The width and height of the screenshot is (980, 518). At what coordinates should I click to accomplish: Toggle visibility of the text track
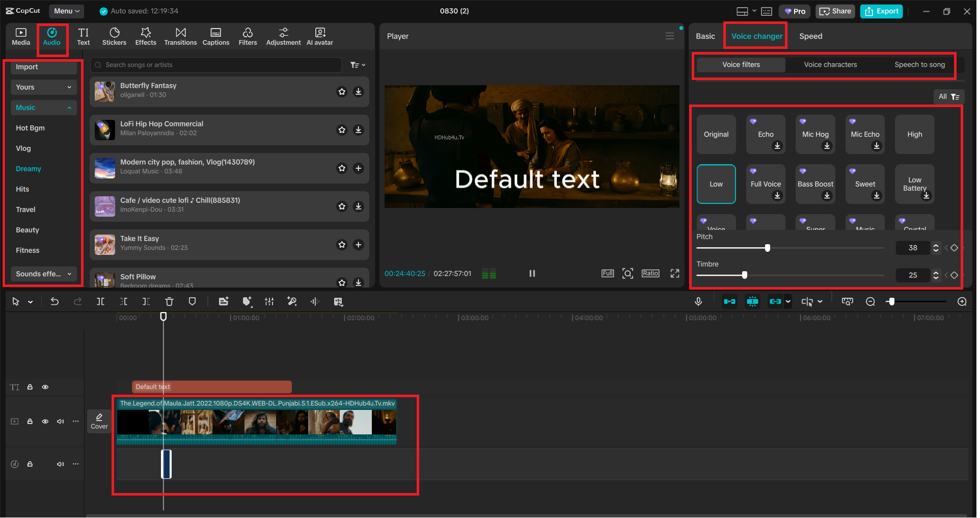pos(45,387)
